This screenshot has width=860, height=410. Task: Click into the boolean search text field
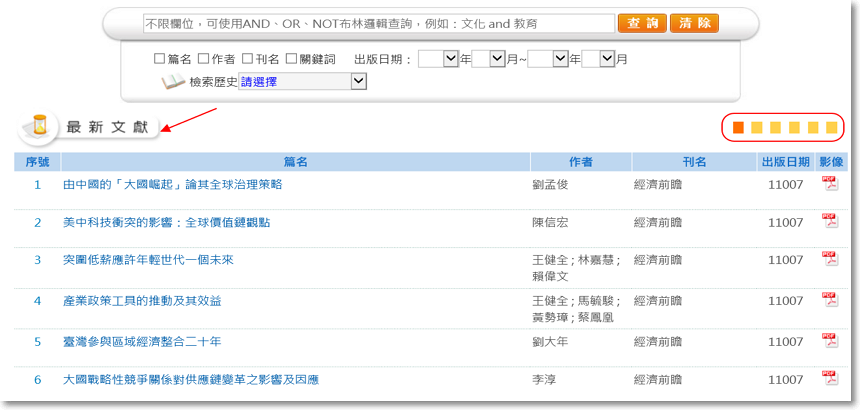tap(378, 23)
